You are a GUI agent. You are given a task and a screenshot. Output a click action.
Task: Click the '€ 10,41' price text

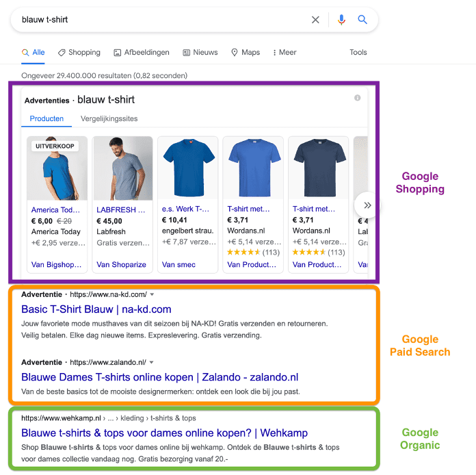point(174,220)
